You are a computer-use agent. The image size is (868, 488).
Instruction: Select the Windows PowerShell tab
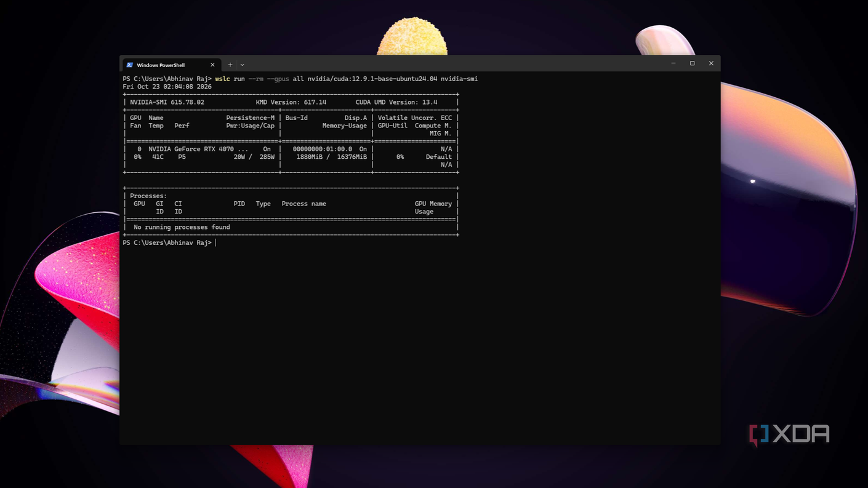(x=171, y=65)
